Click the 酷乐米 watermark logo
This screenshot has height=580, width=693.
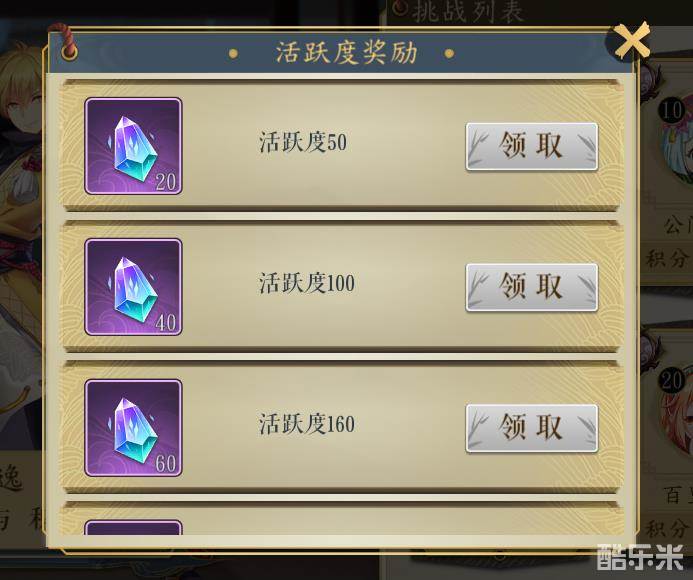pos(640,557)
